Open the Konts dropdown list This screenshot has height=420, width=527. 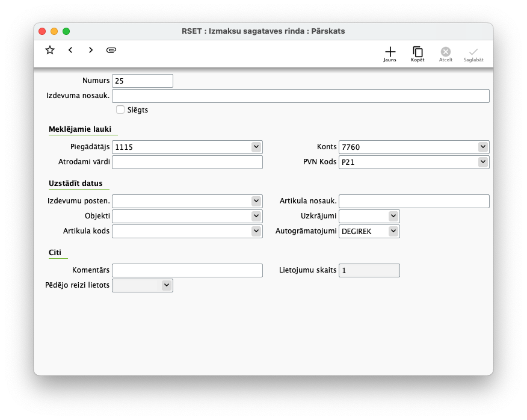point(482,147)
